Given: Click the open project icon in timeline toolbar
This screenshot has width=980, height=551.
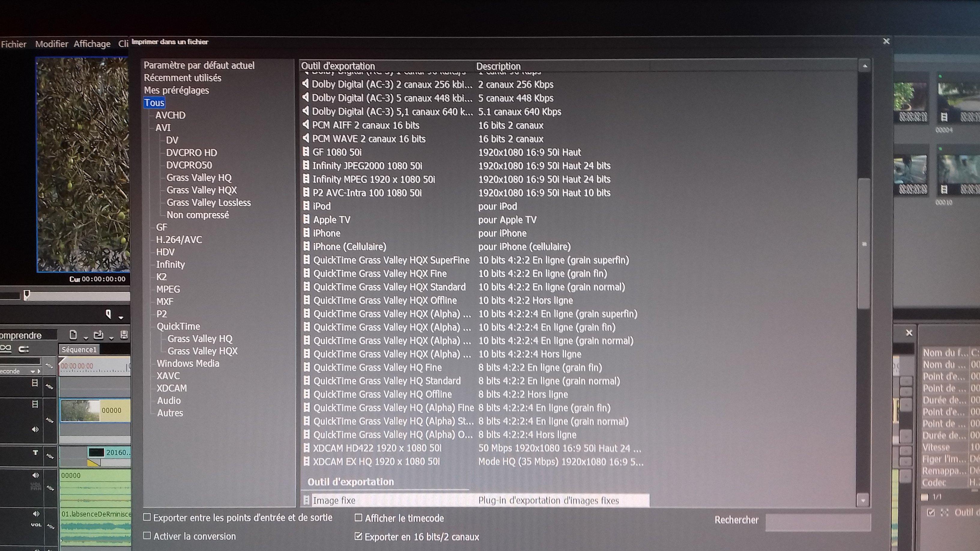Looking at the screenshot, I should point(98,335).
